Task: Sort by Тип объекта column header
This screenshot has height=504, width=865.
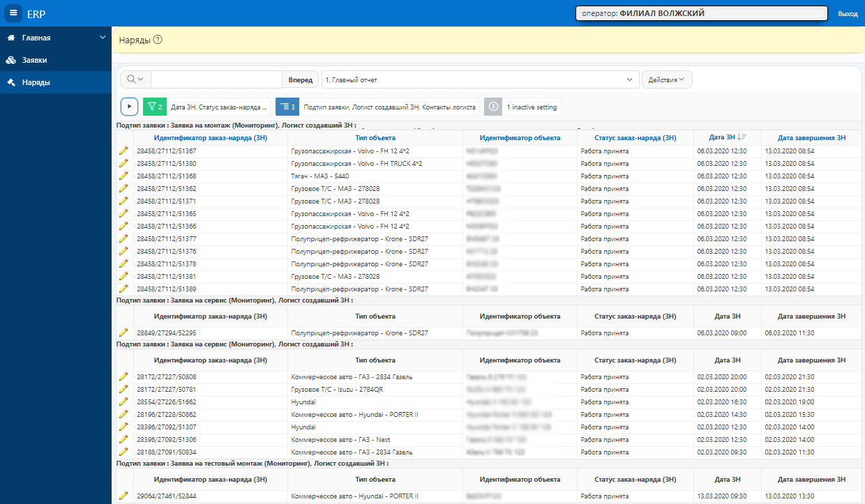Action: 375,138
